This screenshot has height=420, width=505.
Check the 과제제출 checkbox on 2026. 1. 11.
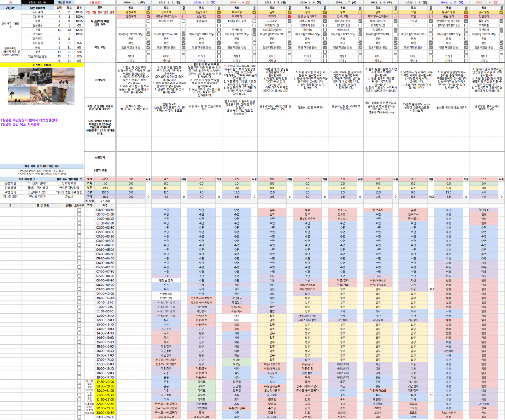coord(501,26)
